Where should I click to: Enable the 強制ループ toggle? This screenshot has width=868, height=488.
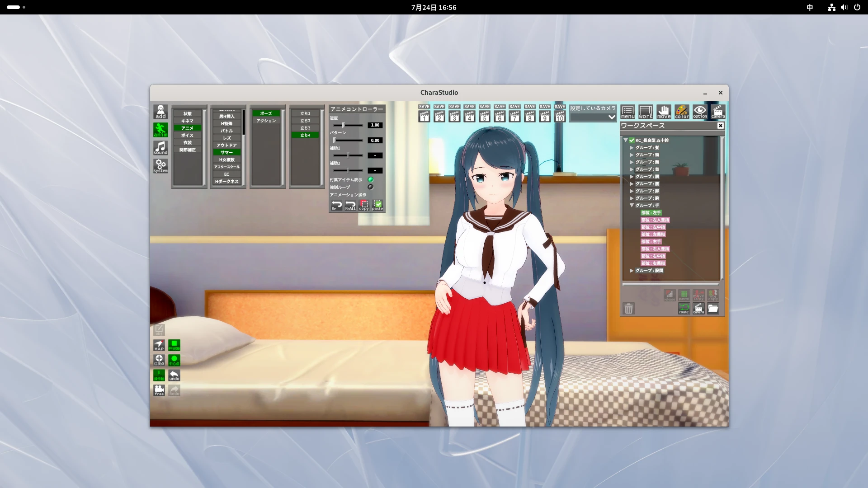[x=371, y=187]
